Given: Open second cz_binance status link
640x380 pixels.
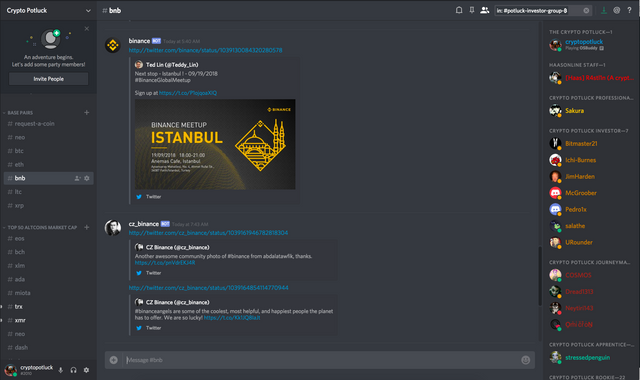Looking at the screenshot, I should pos(209,288).
